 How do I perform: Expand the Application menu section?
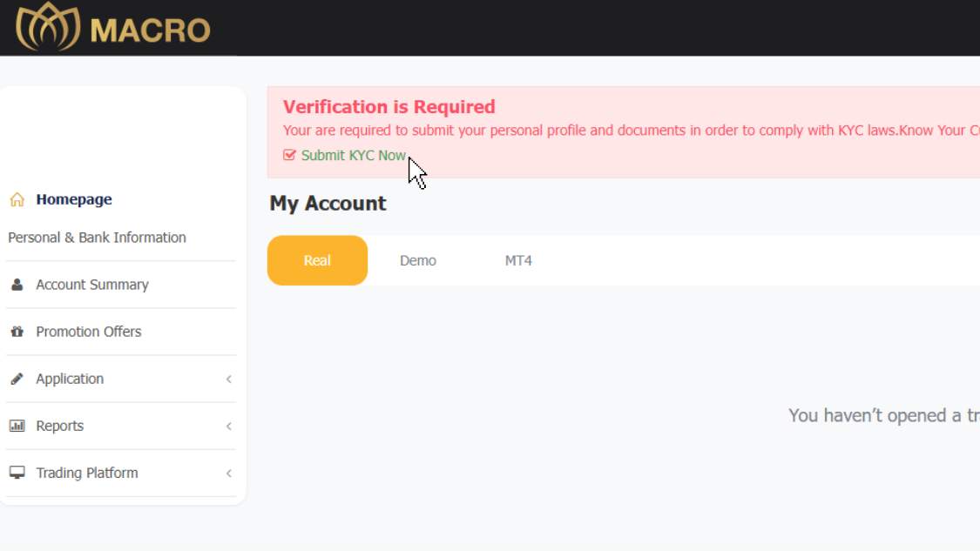tap(227, 379)
